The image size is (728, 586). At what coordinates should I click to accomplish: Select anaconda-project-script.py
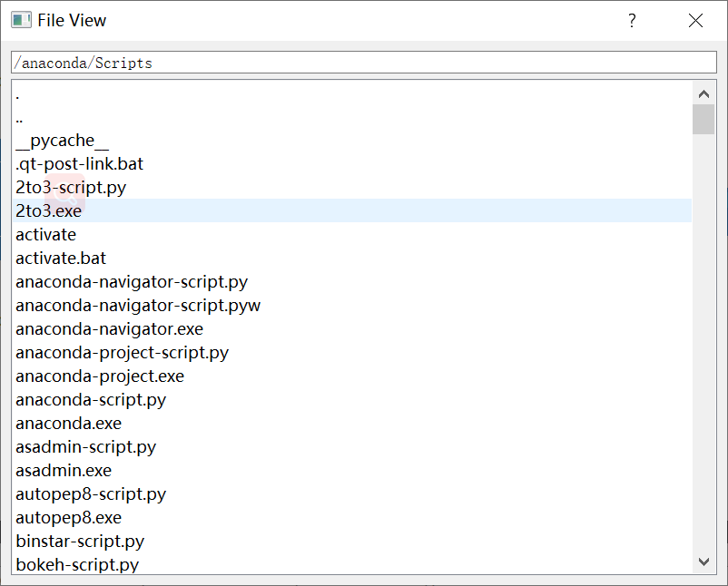[352, 353]
